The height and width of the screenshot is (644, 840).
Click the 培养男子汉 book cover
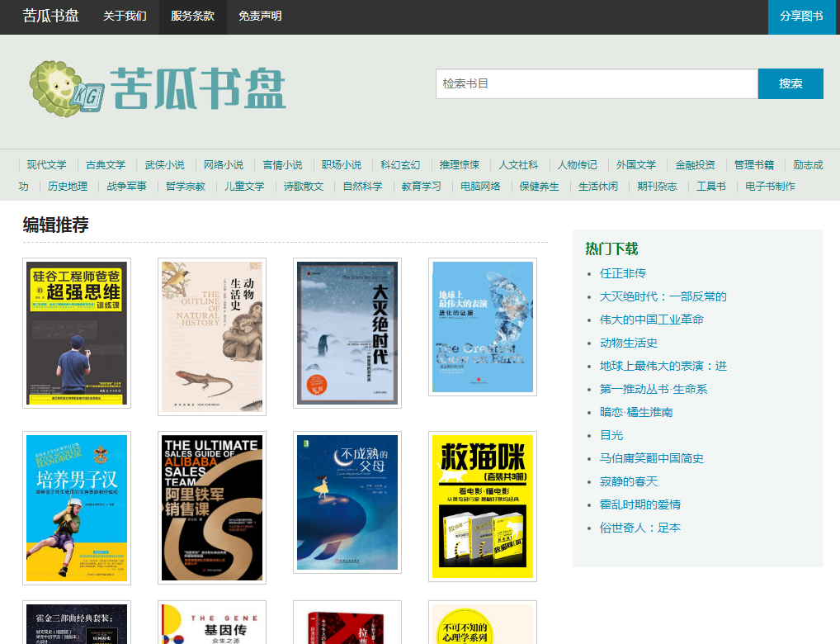(x=77, y=508)
